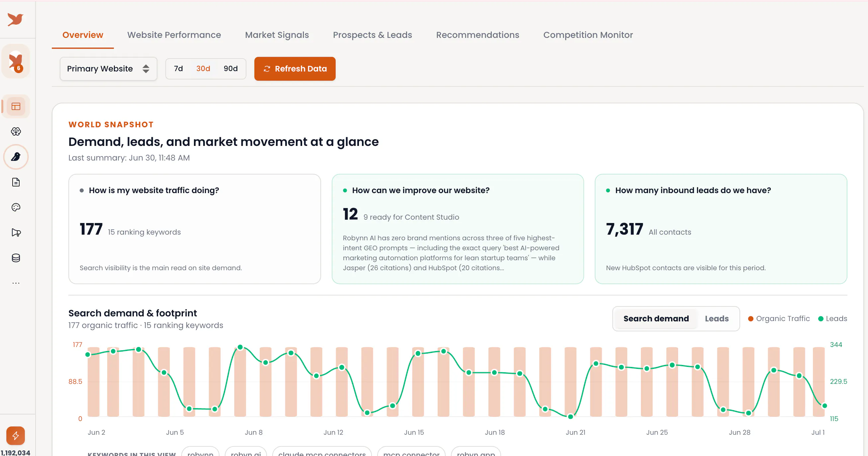The image size is (868, 456).
Task: Toggle the Organic Traffic legend item
Action: tap(779, 319)
